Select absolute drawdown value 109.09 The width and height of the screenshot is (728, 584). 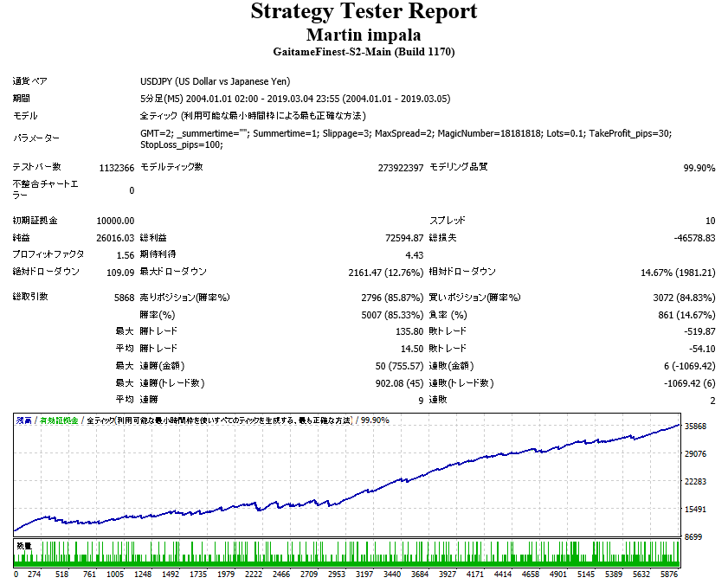(120, 273)
